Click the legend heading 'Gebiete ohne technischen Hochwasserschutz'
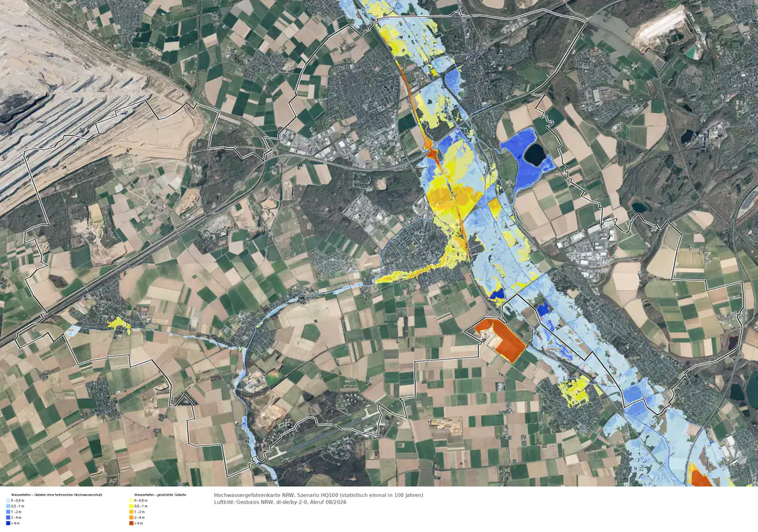 [68, 495]
